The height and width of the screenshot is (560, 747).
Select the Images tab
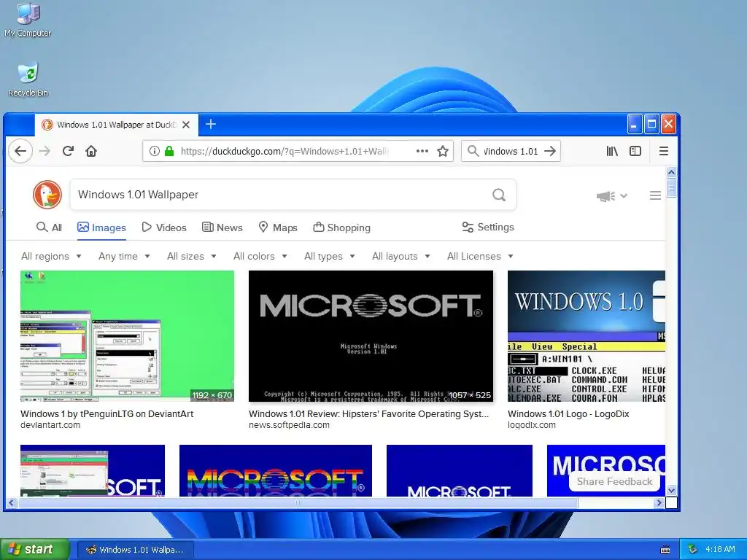pos(101,227)
